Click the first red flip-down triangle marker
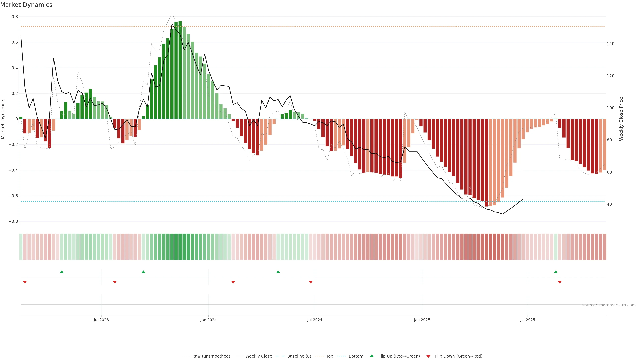This screenshot has height=362, width=644. (x=25, y=282)
